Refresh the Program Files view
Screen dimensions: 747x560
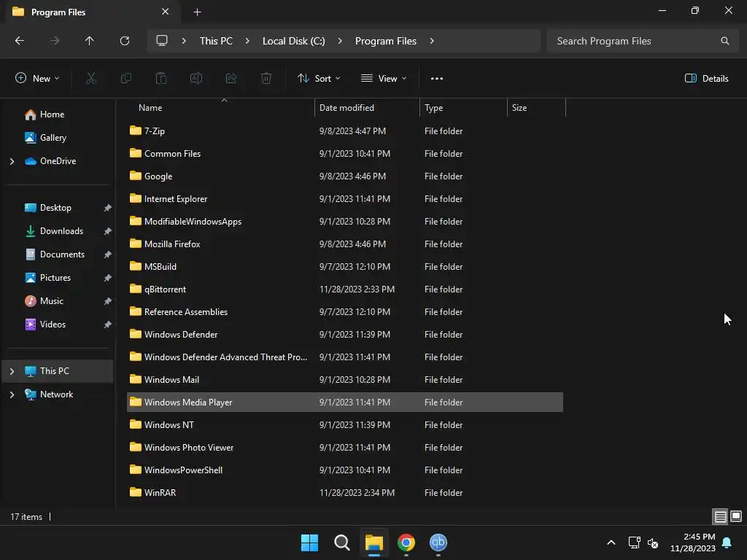click(x=125, y=41)
